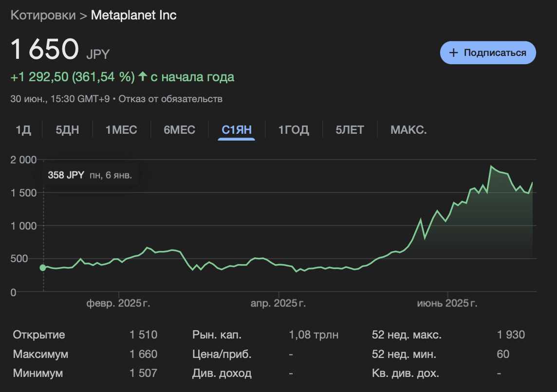Show the 5ЛЕТ chart range
Viewport: 557px width, 392px height.
(350, 130)
